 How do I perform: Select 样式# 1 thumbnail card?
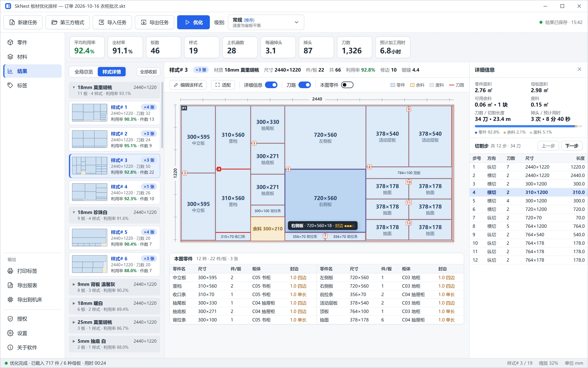point(114,113)
